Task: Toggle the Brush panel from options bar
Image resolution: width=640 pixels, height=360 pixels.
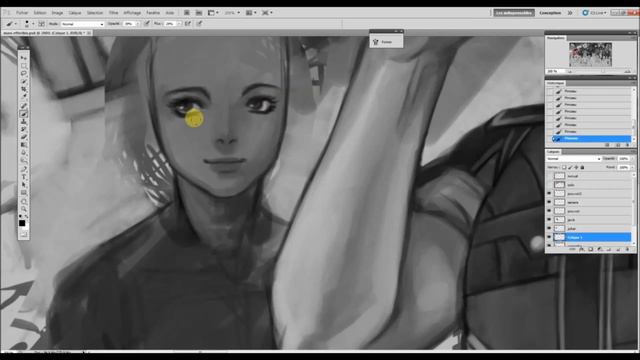Action: 42,23
